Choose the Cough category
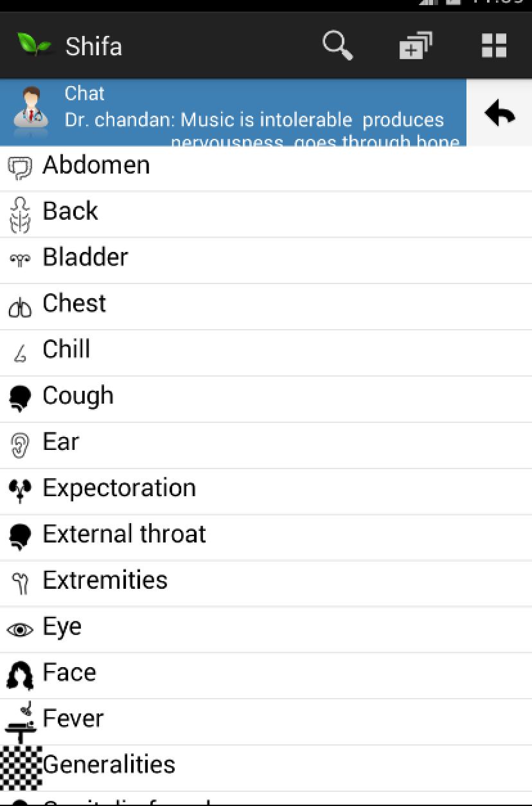Viewport: 532px width, 806px height. pos(78,396)
